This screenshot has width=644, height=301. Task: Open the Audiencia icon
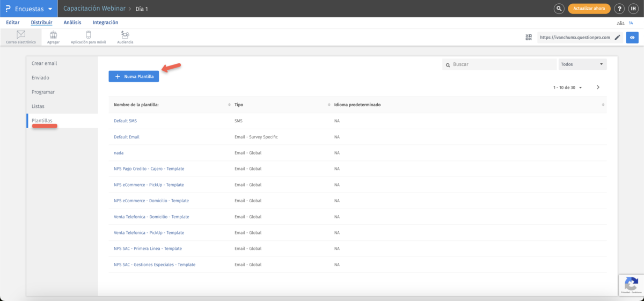pos(125,35)
